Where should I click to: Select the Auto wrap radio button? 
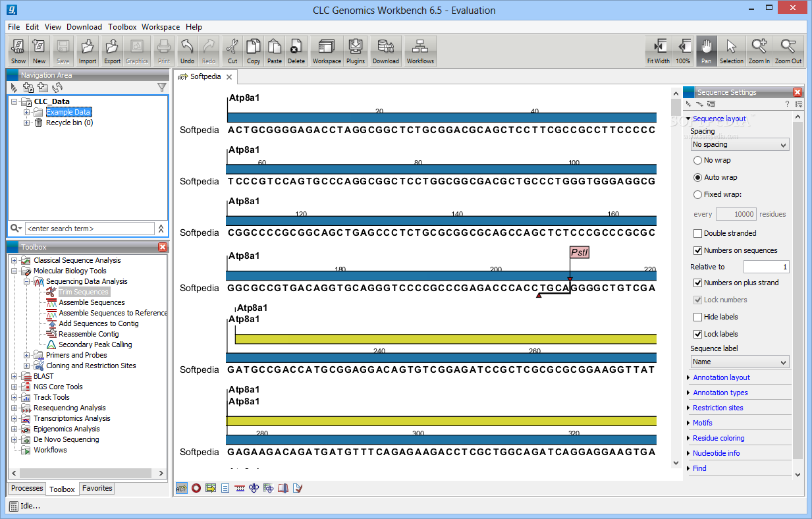click(x=697, y=177)
